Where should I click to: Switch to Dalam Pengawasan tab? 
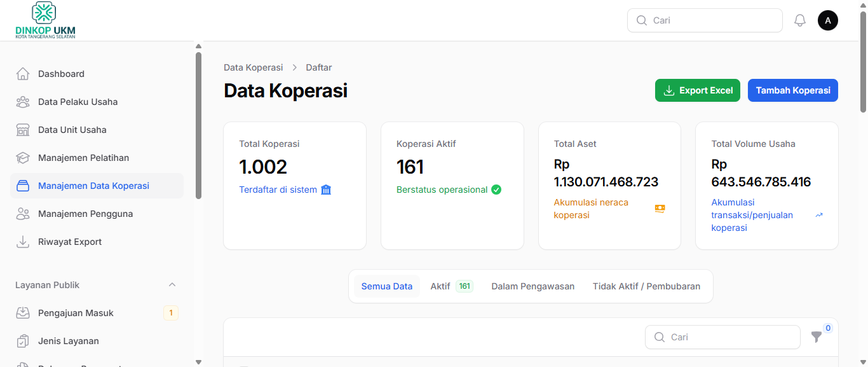click(x=532, y=286)
